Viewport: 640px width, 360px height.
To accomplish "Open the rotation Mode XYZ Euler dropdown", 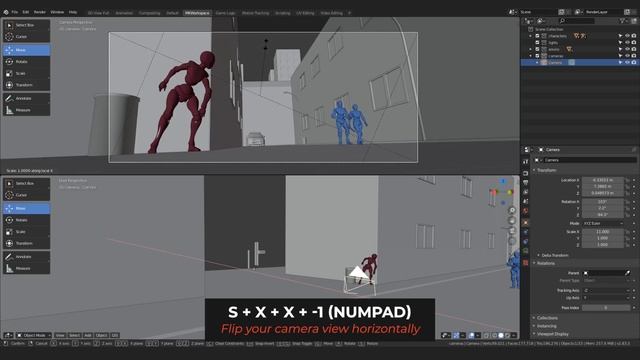I will point(603,224).
